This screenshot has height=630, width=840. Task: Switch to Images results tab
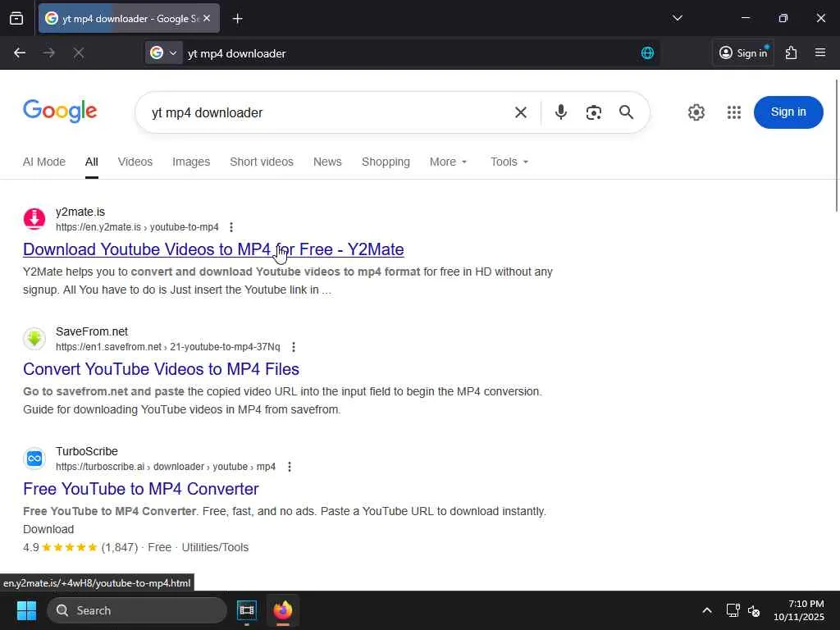click(x=191, y=162)
